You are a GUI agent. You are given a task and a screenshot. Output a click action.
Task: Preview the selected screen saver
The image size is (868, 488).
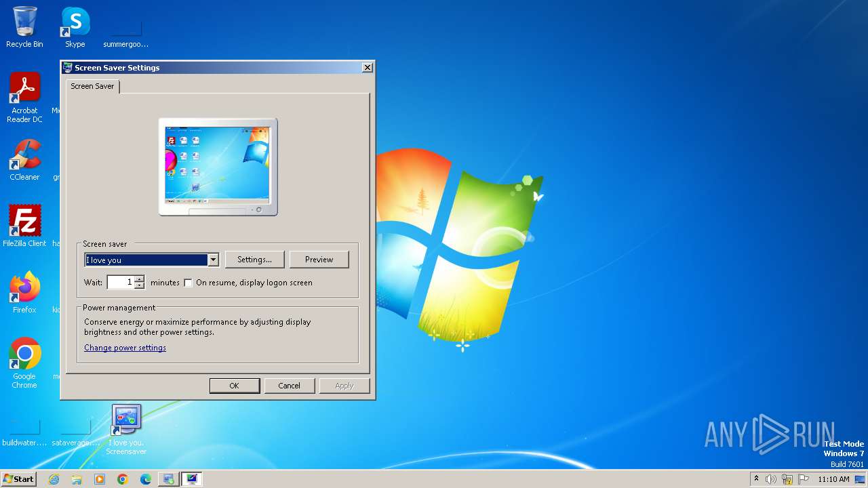click(319, 260)
